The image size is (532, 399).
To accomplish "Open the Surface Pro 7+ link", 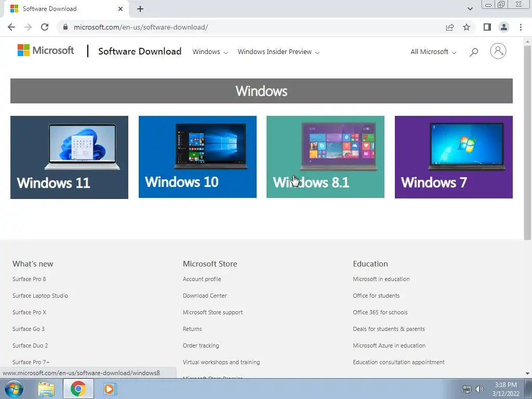I will pyautogui.click(x=31, y=362).
